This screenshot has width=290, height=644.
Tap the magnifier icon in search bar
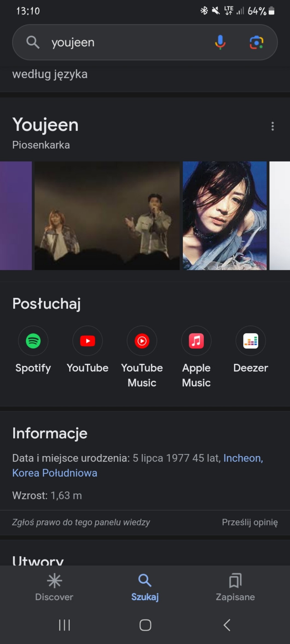[33, 42]
